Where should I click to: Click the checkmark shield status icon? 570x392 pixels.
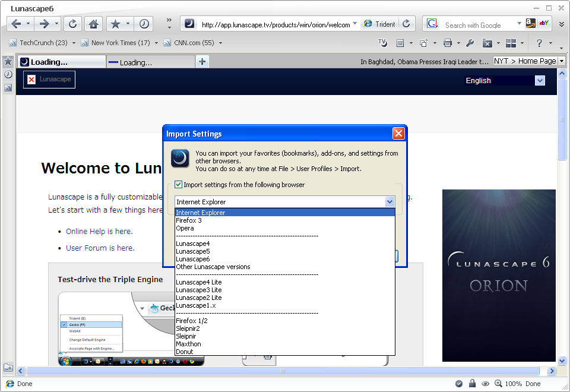[x=459, y=384]
